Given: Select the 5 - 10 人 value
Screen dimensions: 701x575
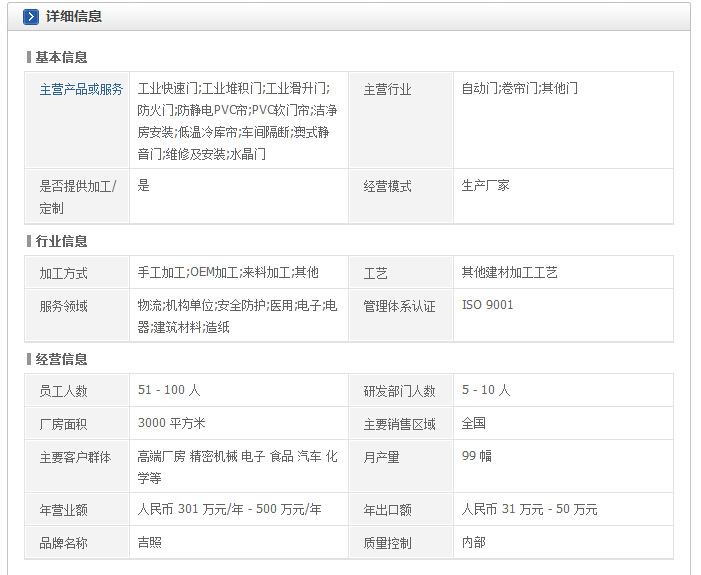Looking at the screenshot, I should [486, 390].
